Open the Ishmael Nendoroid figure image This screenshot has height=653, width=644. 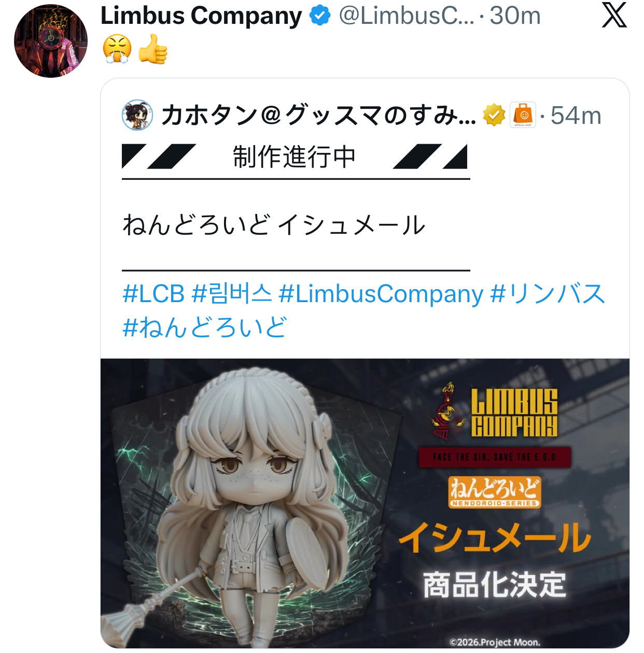365,503
